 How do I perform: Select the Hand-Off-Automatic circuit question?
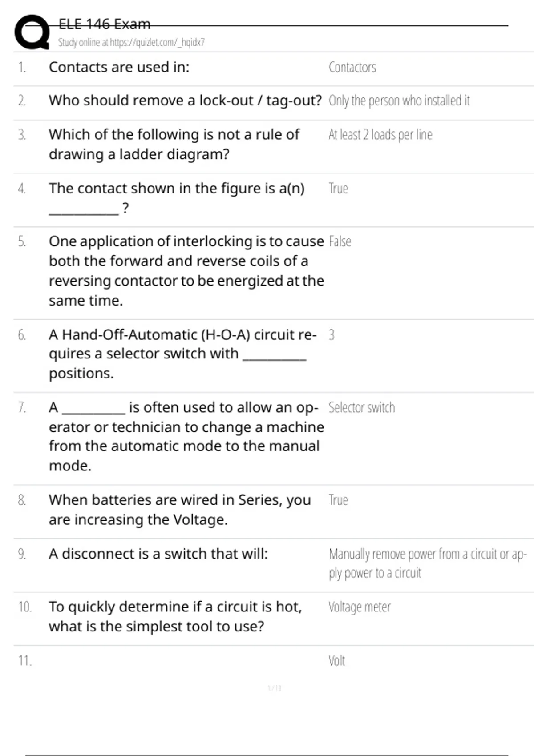point(182,354)
